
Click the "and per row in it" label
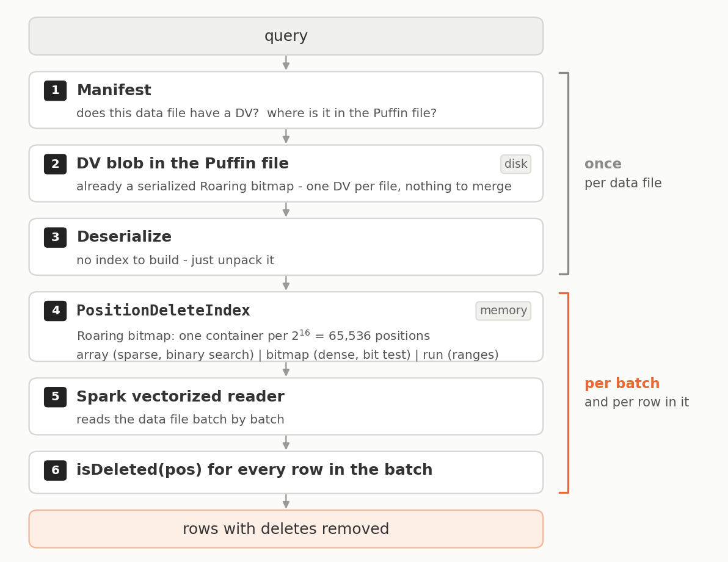636,402
